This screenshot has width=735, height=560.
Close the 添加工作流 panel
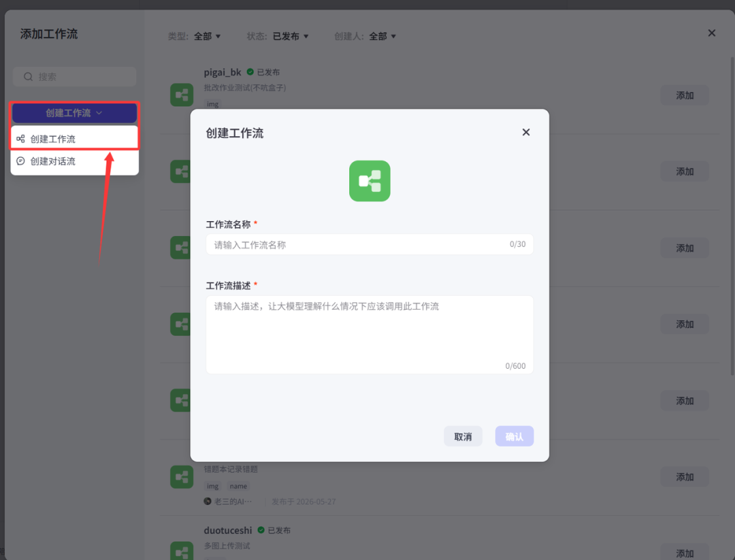point(712,33)
